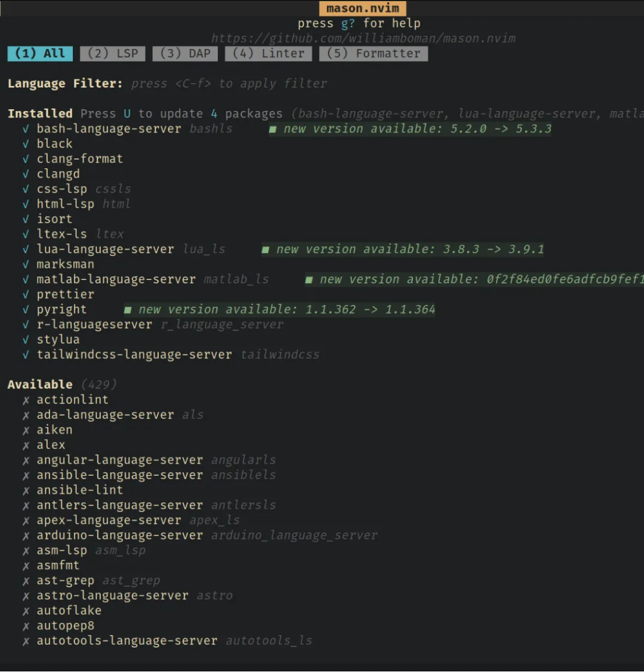This screenshot has width=644, height=672.
Task: Click the checkmark icon beside bash-language-server
Action: (25, 128)
